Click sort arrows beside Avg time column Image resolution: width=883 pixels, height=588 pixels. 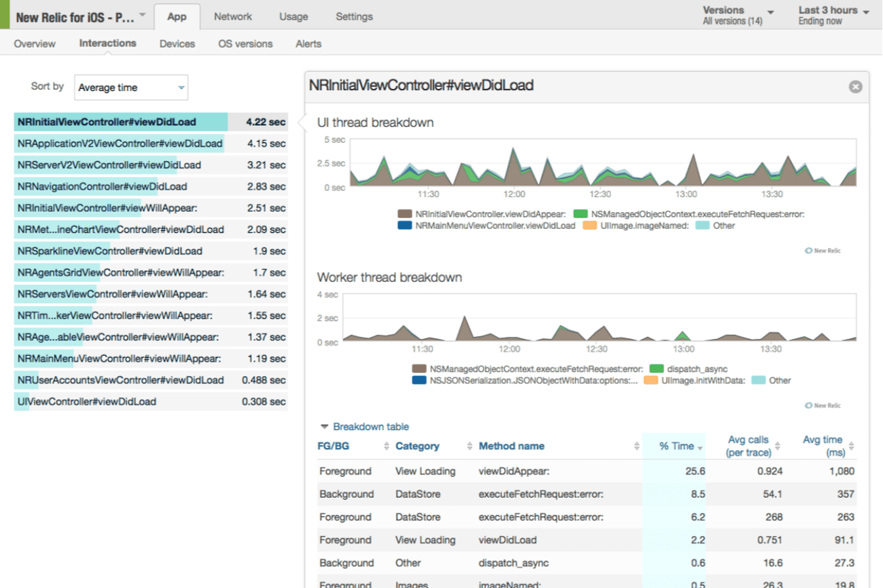(851, 446)
